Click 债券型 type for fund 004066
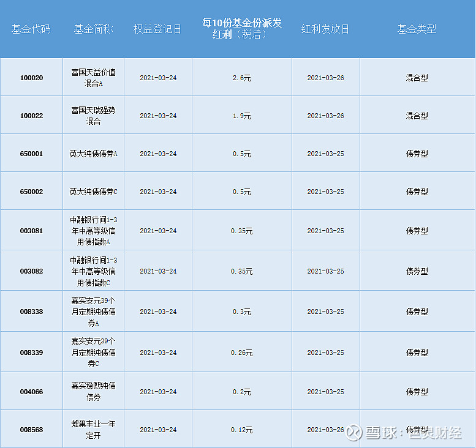The image size is (476, 448). pyautogui.click(x=417, y=392)
